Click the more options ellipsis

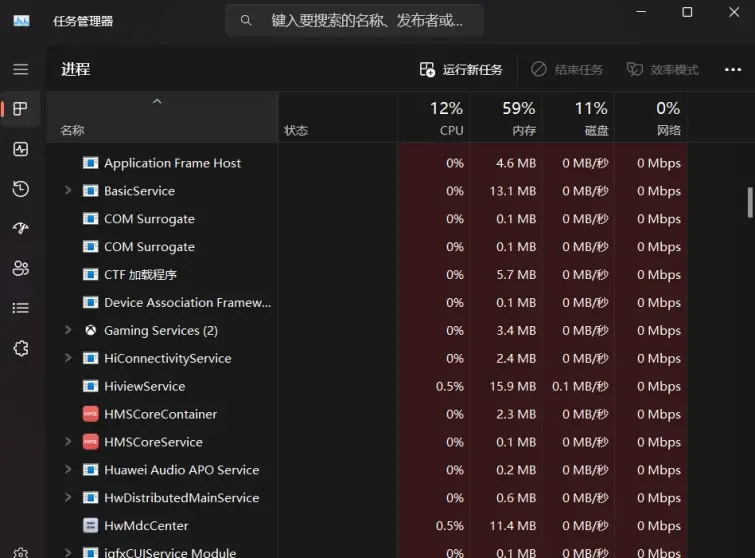pos(733,70)
